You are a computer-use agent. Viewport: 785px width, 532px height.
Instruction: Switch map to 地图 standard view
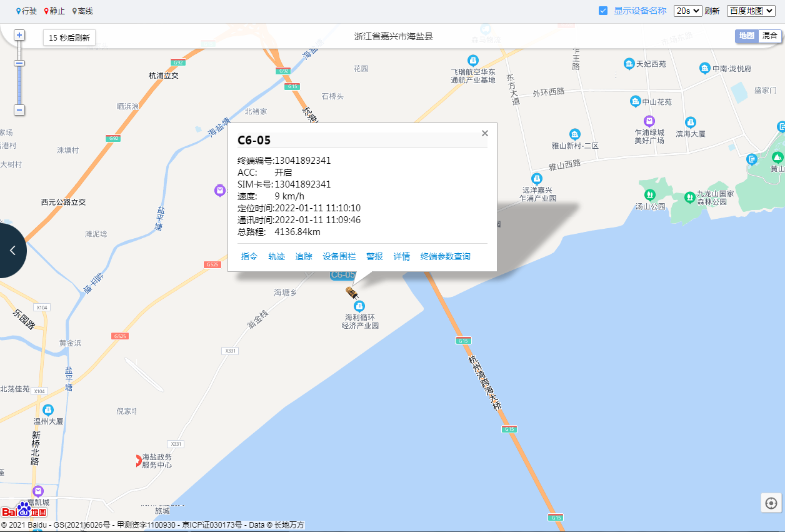[x=747, y=36]
